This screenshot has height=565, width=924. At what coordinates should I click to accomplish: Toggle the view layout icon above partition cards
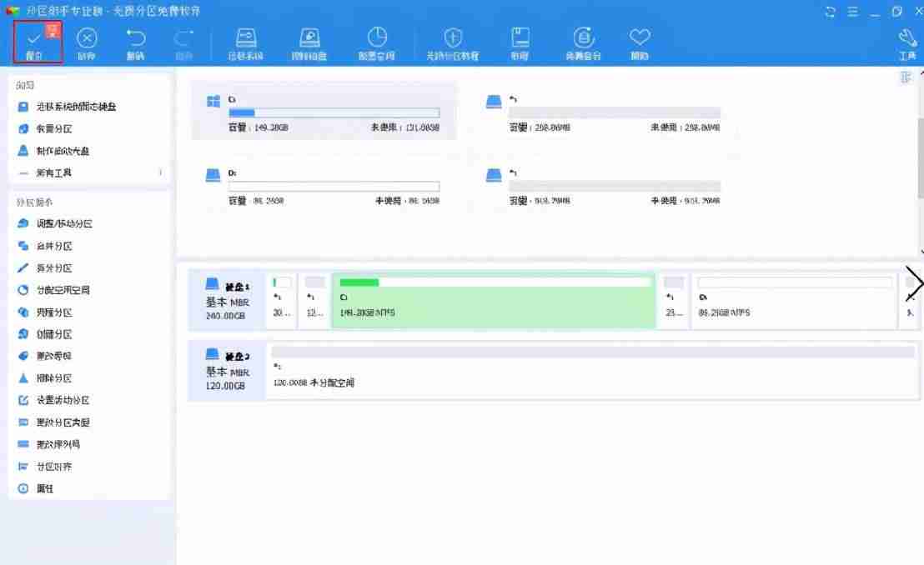click(x=906, y=77)
